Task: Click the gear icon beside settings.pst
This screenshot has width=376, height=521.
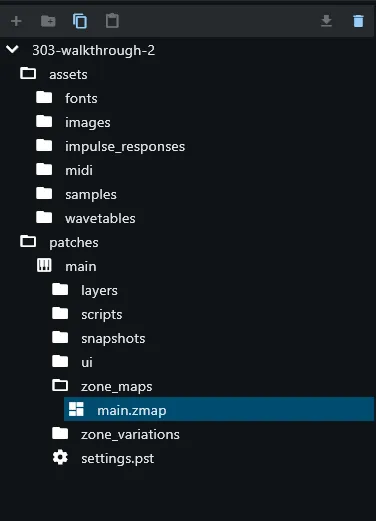Action: [x=60, y=458]
